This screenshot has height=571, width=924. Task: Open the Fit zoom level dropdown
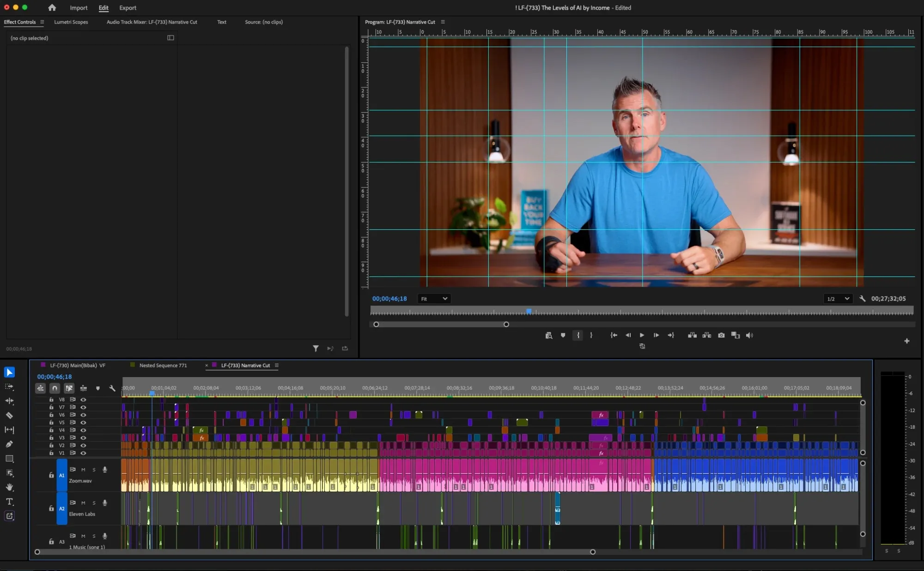(x=433, y=299)
